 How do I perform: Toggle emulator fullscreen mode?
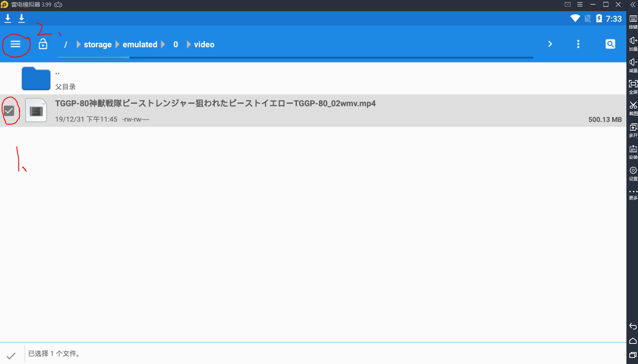point(633,86)
